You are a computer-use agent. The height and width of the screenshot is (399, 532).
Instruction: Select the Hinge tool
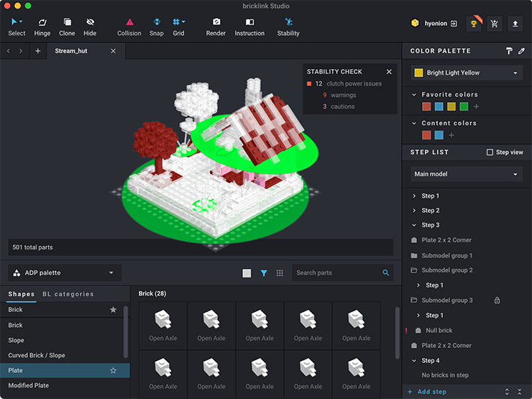[x=42, y=27]
